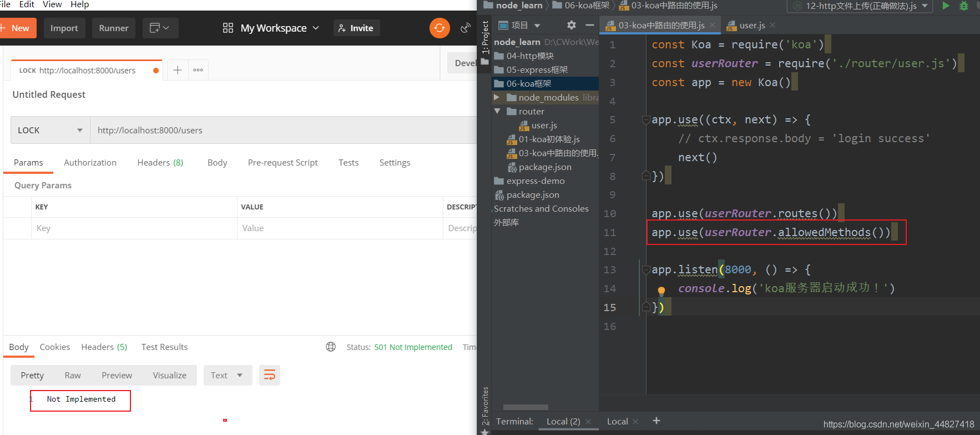The image size is (980, 435).
Task: Open the request Settings tab
Action: point(395,162)
